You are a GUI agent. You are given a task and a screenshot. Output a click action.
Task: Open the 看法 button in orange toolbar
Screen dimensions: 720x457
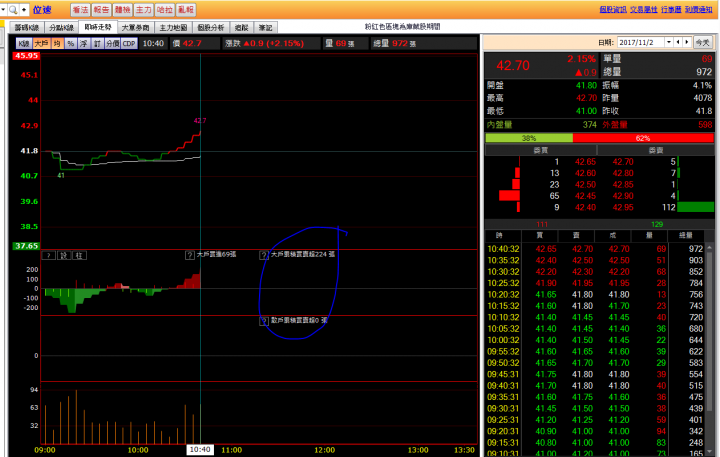[x=80, y=10]
